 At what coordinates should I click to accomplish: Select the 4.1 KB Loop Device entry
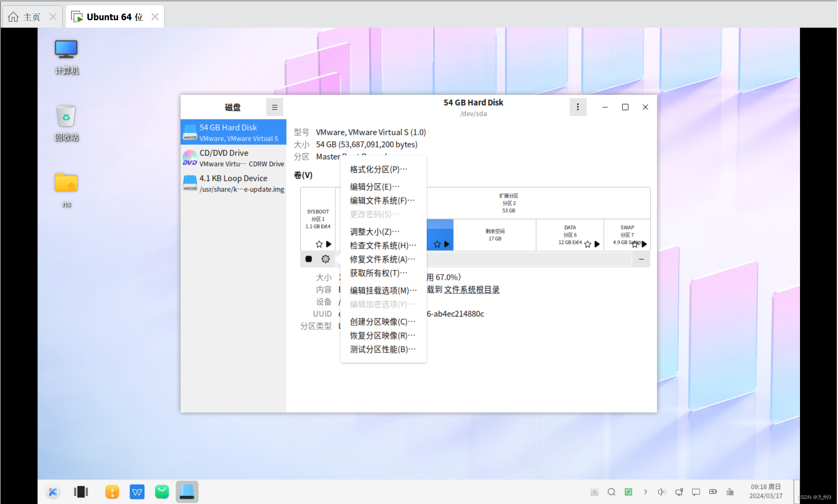coord(234,183)
